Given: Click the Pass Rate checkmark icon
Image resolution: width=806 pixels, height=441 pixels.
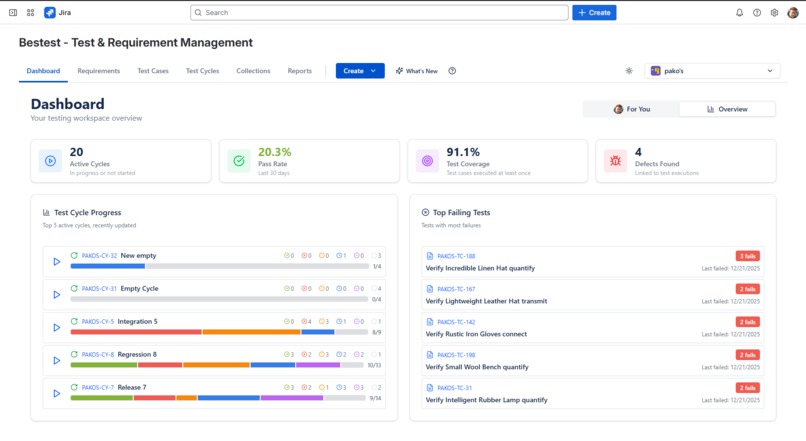Looking at the screenshot, I should tap(239, 161).
